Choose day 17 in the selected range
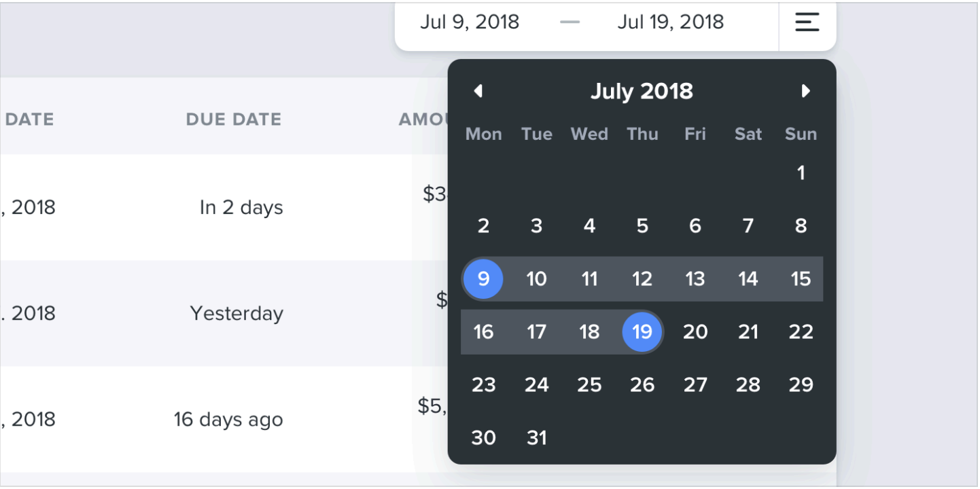The image size is (980, 489). 536,332
